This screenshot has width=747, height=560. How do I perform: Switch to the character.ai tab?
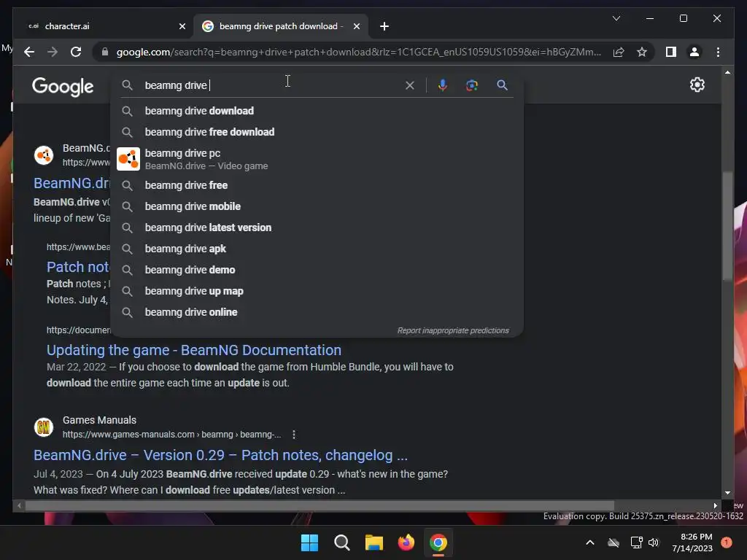(104, 26)
